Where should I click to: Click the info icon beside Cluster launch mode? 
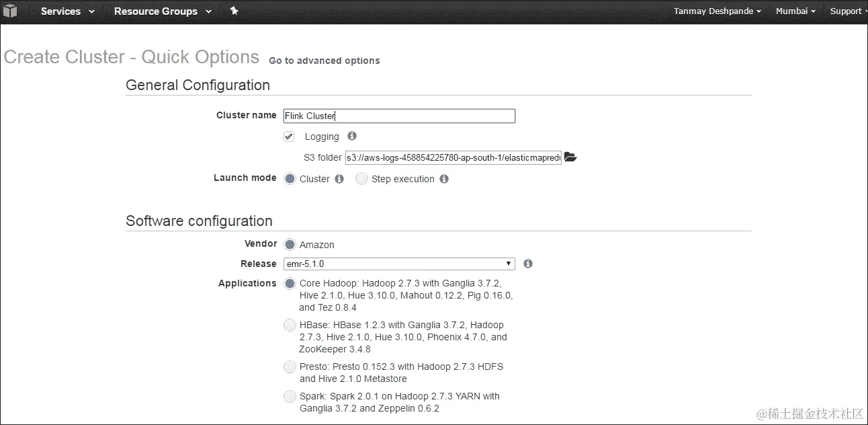tap(339, 179)
